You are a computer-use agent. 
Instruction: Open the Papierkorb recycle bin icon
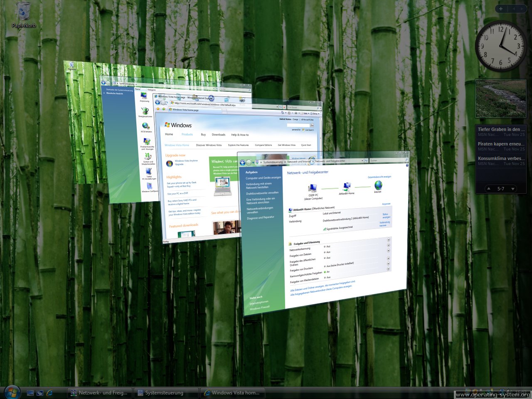24,15
